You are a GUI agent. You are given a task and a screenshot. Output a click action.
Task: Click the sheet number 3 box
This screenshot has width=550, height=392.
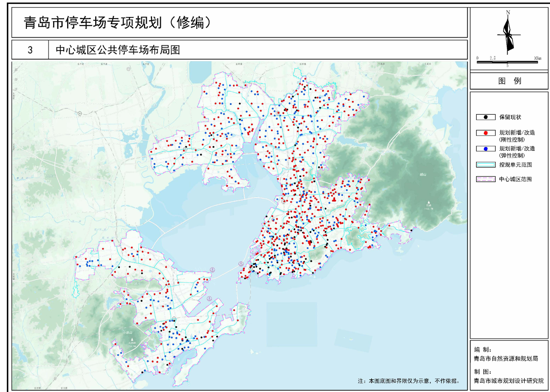30,50
